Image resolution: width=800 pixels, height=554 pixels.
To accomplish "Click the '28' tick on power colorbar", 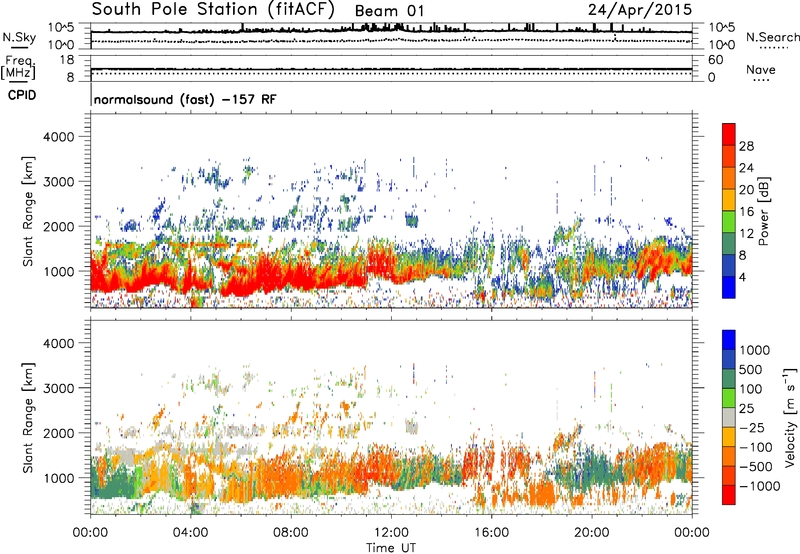I will [x=746, y=146].
